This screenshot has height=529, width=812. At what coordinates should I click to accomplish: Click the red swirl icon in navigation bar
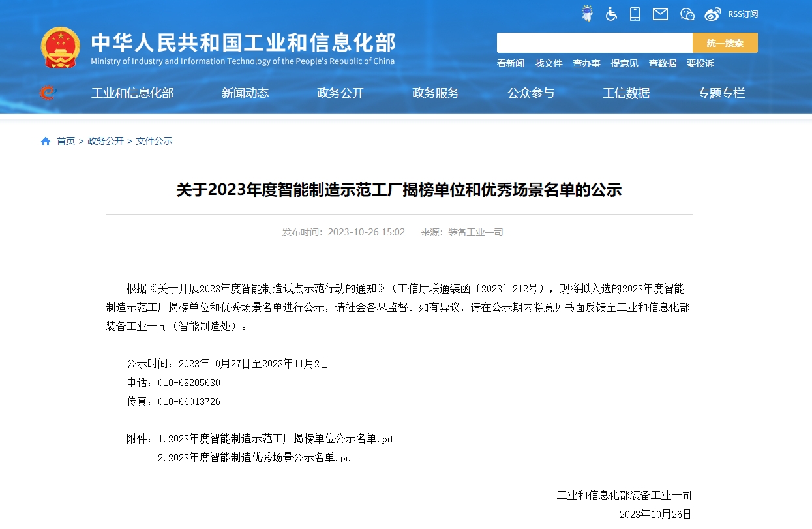48,93
